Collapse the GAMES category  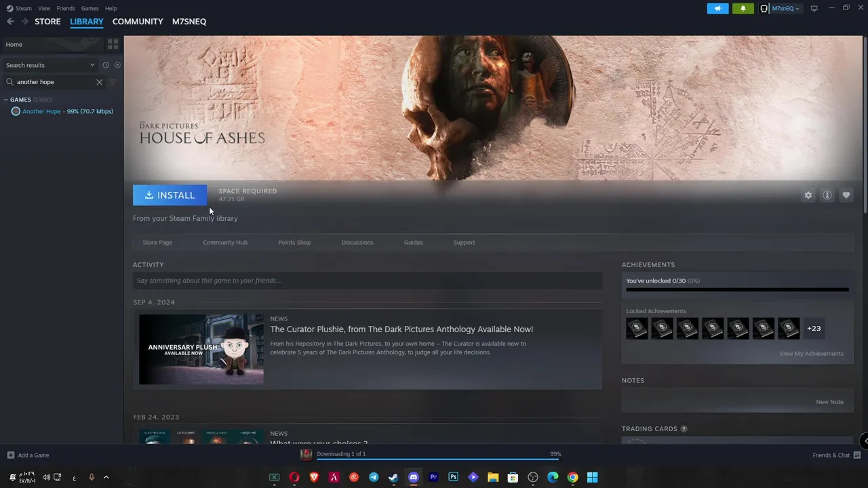6,100
